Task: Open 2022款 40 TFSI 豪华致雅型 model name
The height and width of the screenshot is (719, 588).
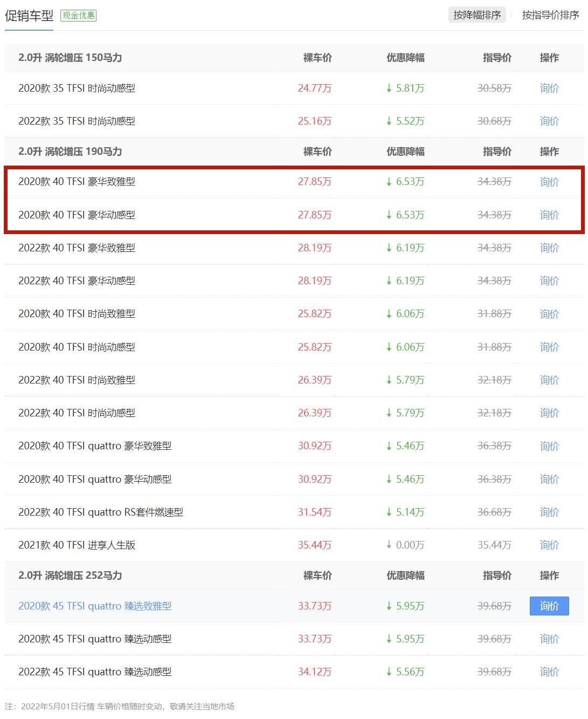Action: (x=77, y=248)
